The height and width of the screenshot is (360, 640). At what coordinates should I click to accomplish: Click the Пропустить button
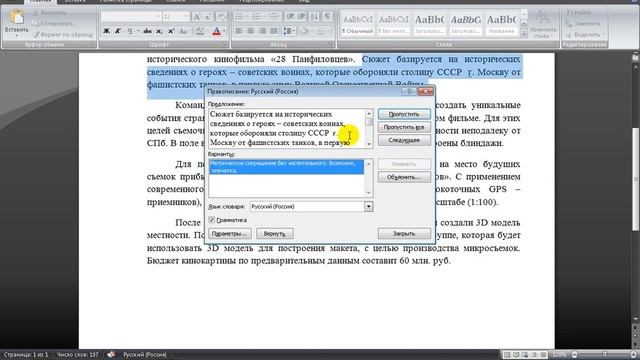coord(404,114)
